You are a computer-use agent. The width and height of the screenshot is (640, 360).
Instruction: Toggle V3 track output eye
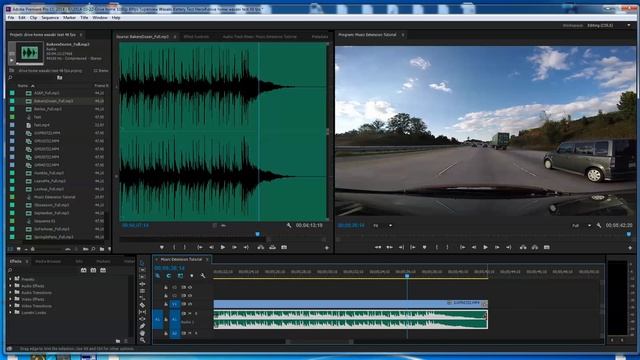[x=190, y=287]
